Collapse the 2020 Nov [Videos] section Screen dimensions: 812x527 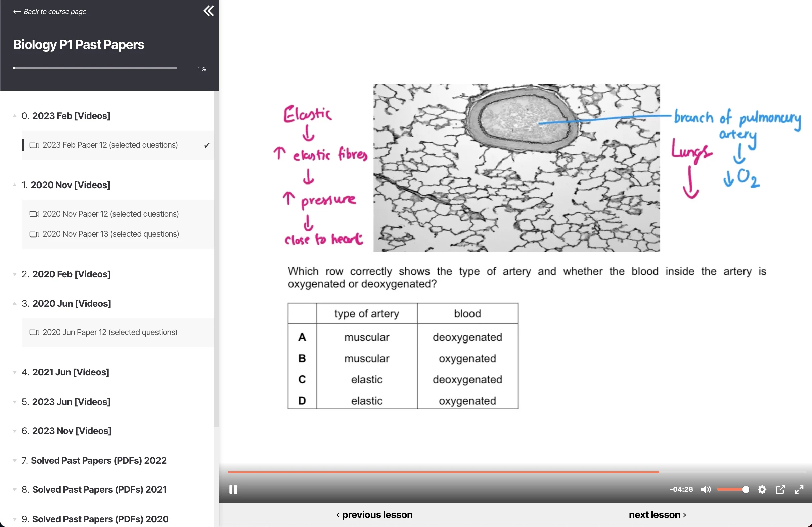tap(15, 185)
